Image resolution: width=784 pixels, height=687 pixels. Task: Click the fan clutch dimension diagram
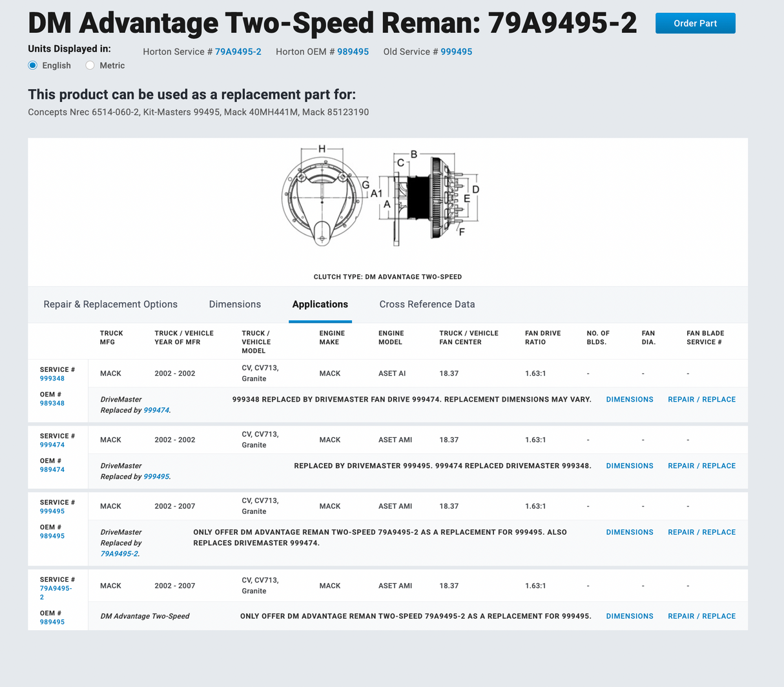click(x=381, y=196)
